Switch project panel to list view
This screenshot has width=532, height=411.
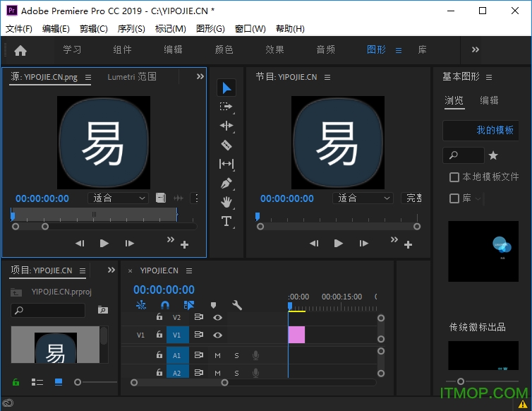point(37,382)
